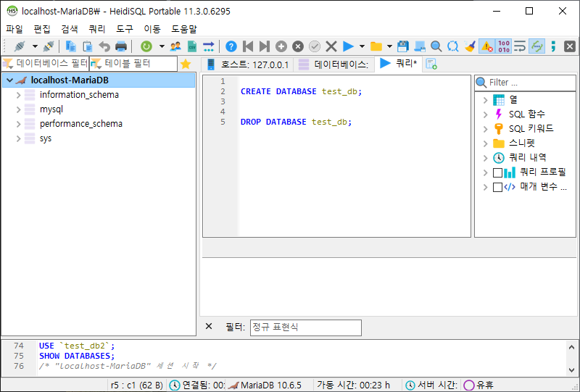Enable the query profile (쿼리 프로필) checkbox
Image resolution: width=580 pixels, height=392 pixels.
pos(497,172)
